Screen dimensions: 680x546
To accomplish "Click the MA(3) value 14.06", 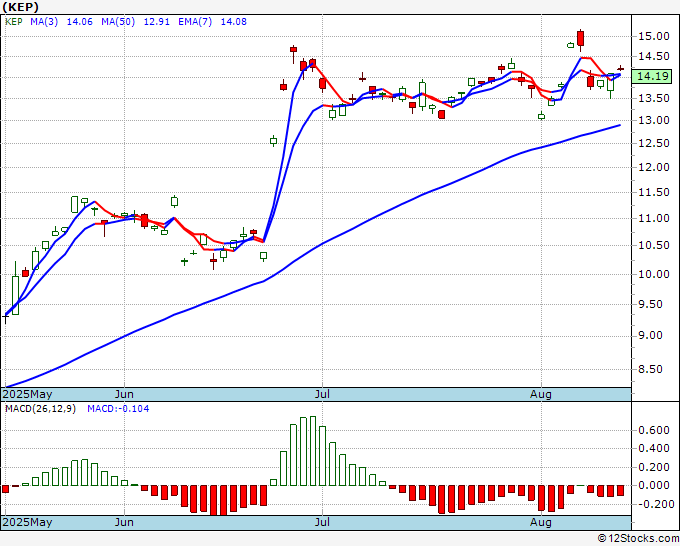I will [x=79, y=22].
